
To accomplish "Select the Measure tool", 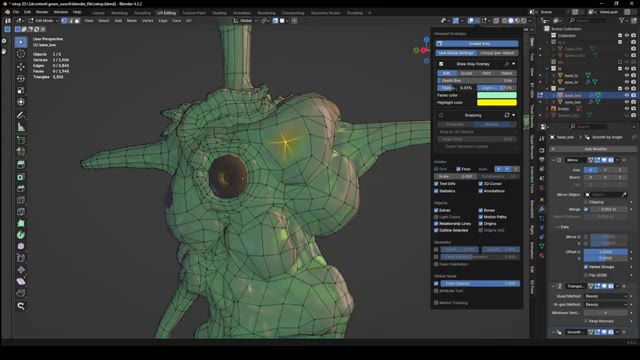I will pyautogui.click(x=21, y=127).
